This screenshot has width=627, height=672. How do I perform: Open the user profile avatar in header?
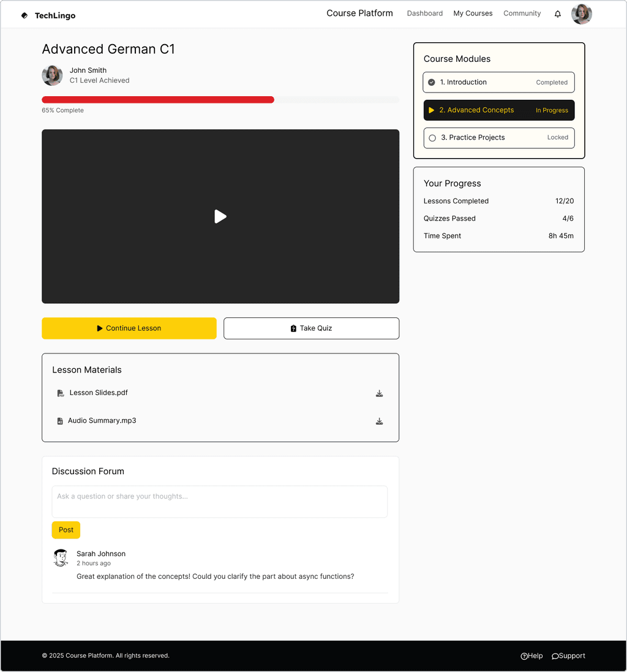[582, 14]
